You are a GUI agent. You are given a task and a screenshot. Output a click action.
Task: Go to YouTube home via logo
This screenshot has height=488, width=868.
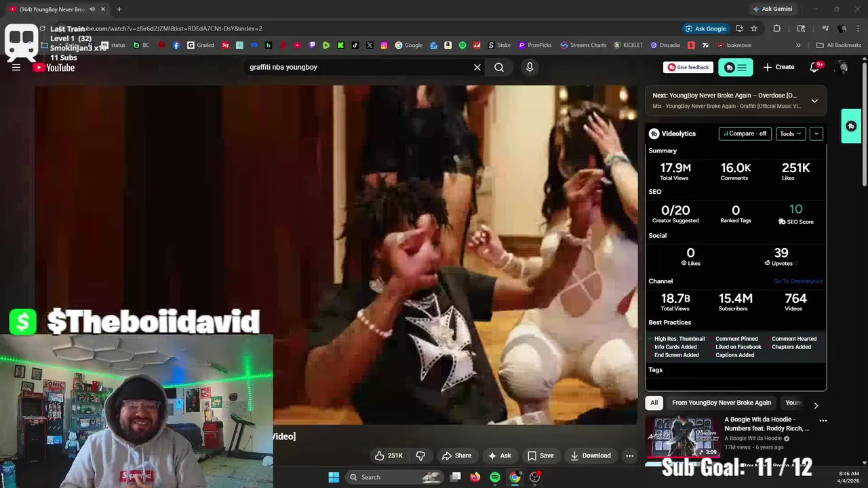pos(54,67)
